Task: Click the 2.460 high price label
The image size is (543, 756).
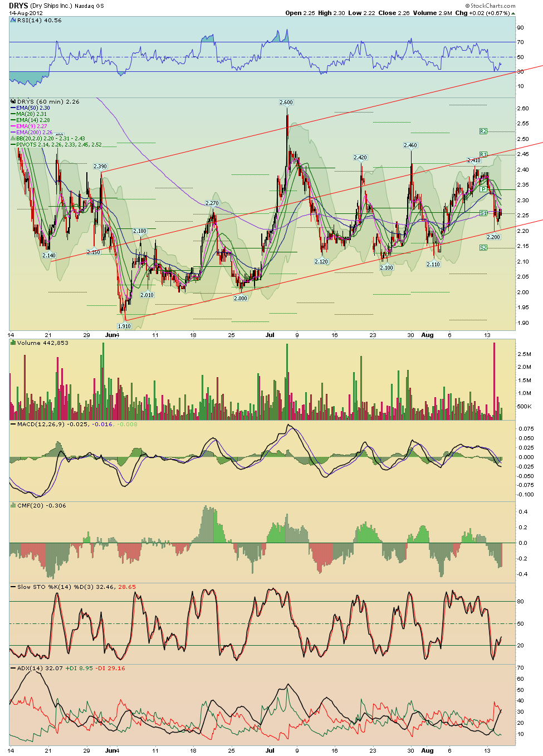Action: 410,145
